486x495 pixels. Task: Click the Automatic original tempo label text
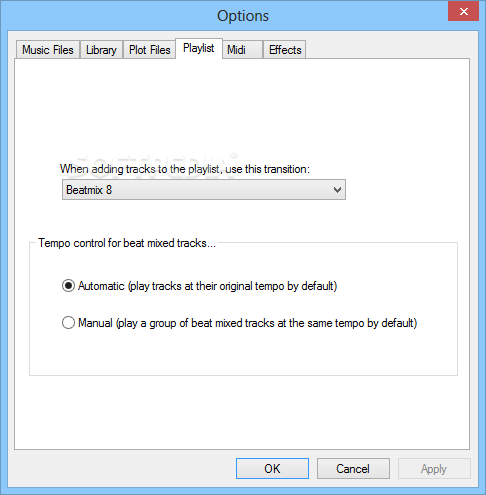coord(207,286)
